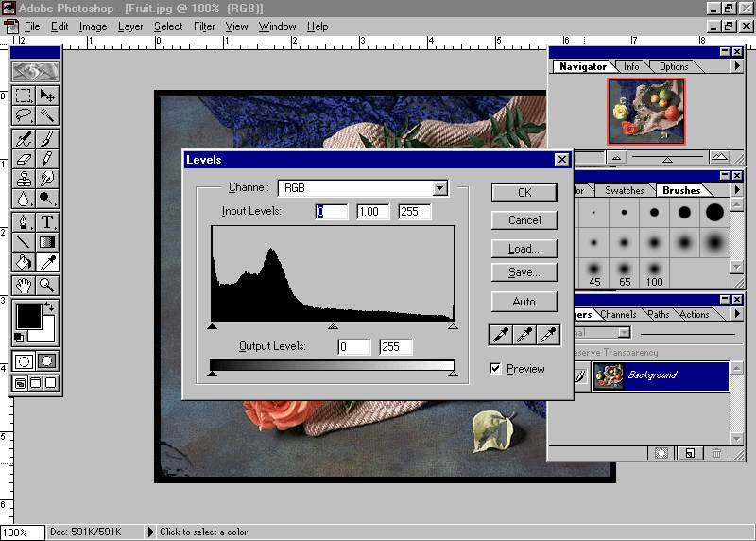Select the Rectangular Marquee tool
The image size is (756, 541).
(23, 96)
